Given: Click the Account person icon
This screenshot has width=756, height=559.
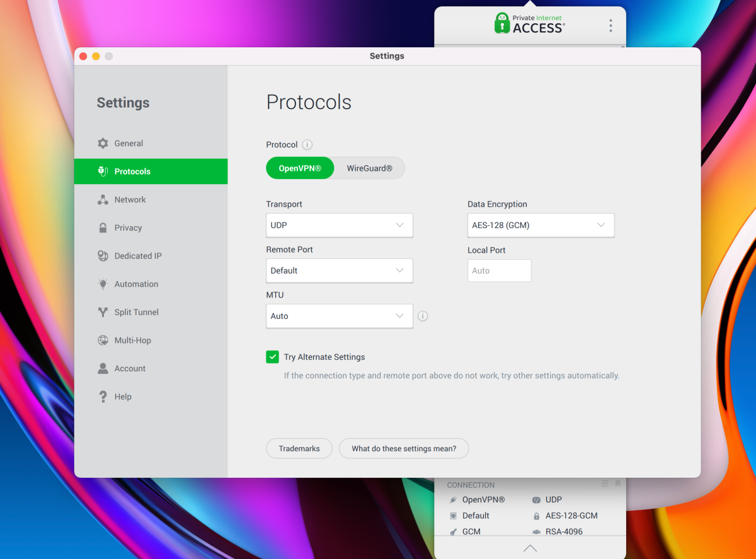Looking at the screenshot, I should click(103, 369).
